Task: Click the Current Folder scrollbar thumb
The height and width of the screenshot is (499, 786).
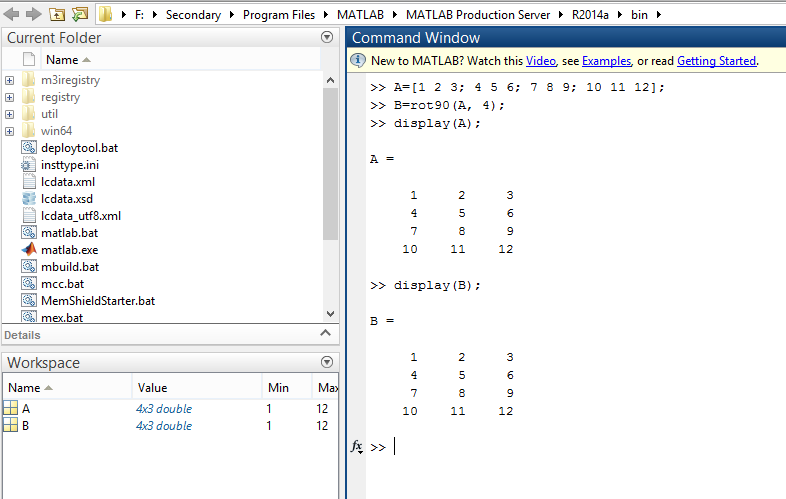Action: 330,164
